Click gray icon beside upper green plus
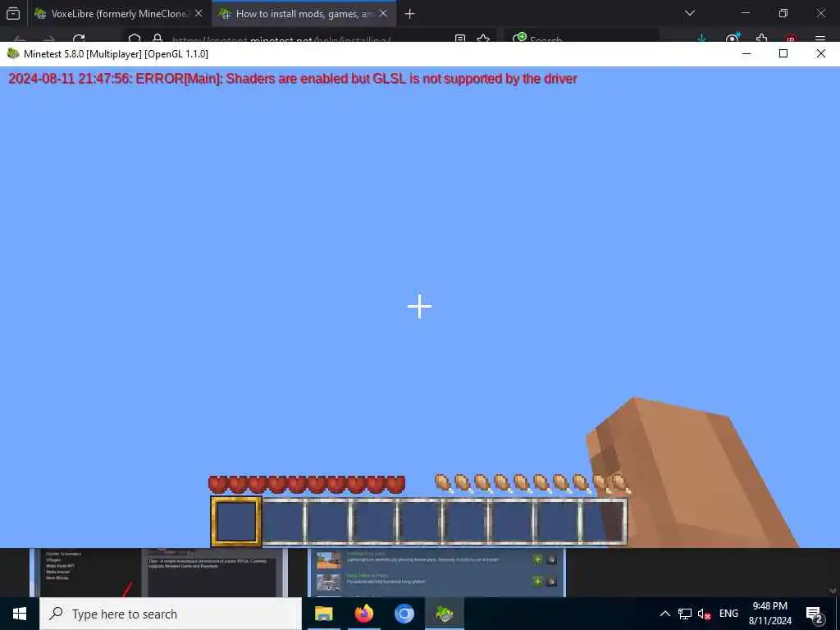Image resolution: width=840 pixels, height=630 pixels. click(551, 559)
